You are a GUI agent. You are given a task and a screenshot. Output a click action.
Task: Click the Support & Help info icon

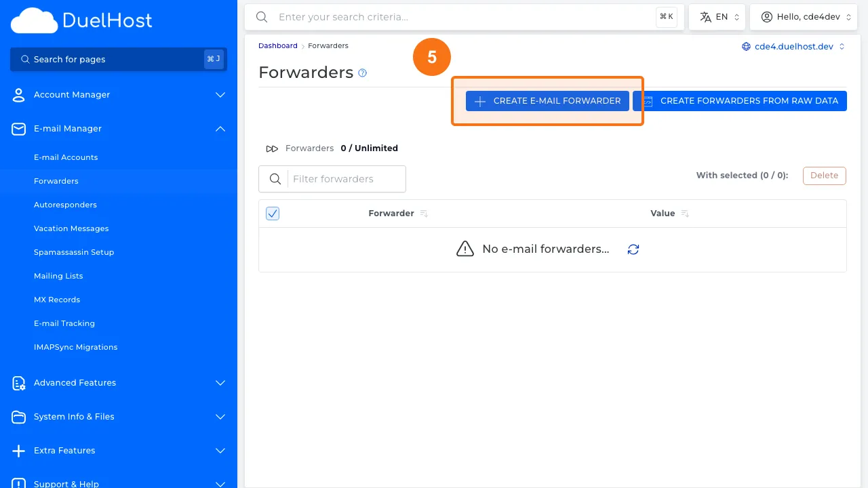click(18, 483)
